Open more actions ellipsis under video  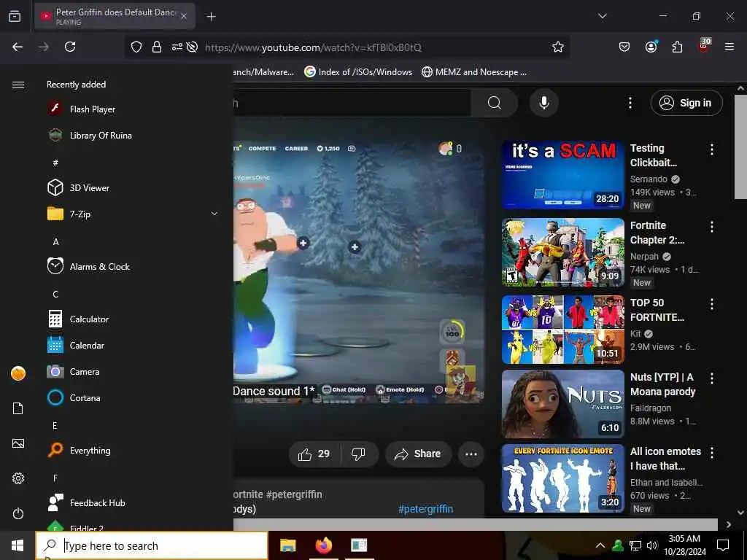tap(471, 454)
